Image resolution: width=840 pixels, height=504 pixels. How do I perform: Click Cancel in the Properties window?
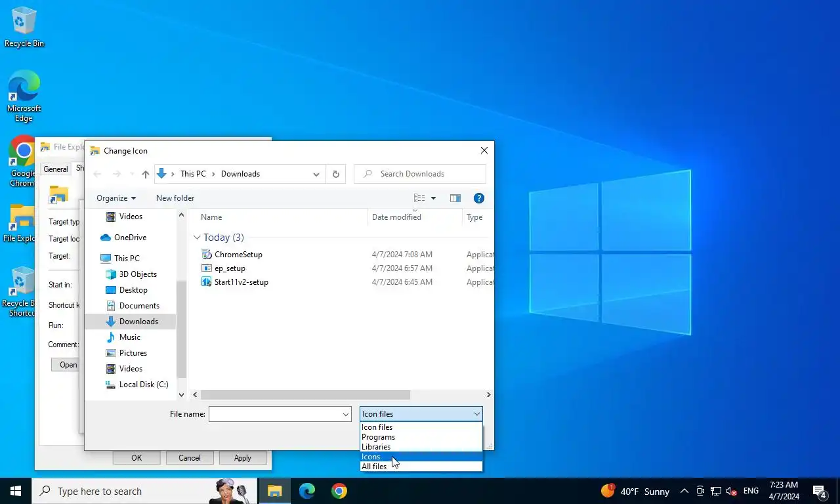point(190,458)
